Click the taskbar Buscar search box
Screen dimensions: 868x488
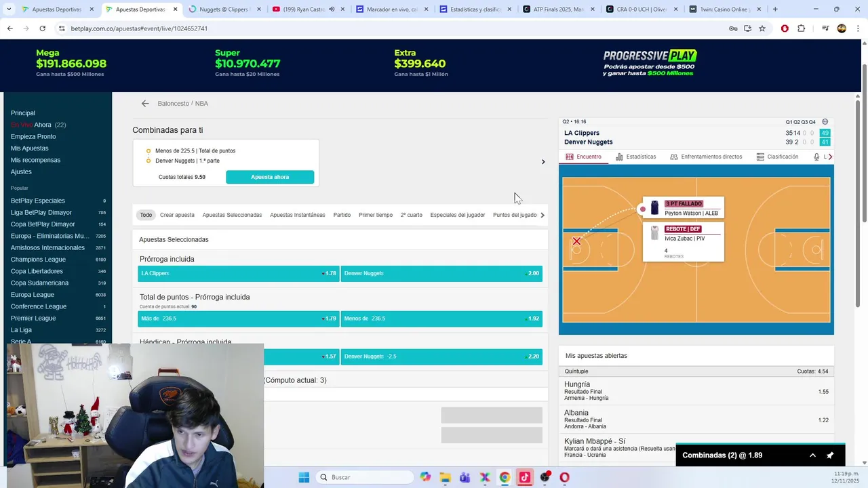coord(365,477)
